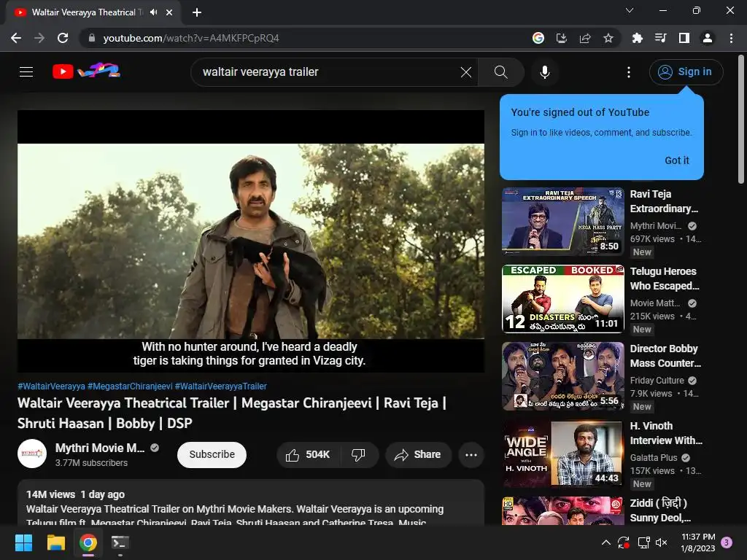
Task: Open the Telugu Heroes Who Escaped title
Action: (665, 279)
